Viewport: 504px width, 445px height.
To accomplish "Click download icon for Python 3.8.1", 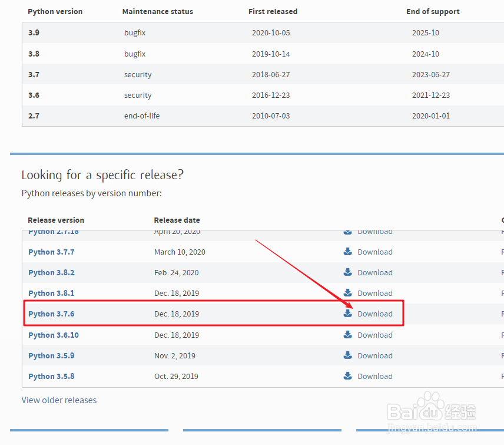I will tap(347, 293).
